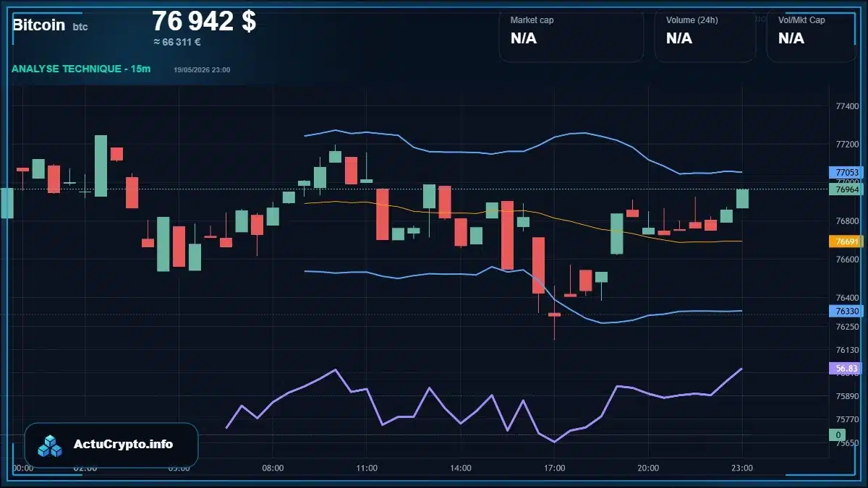Open the Market cap card
The width and height of the screenshot is (868, 488).
571,35
